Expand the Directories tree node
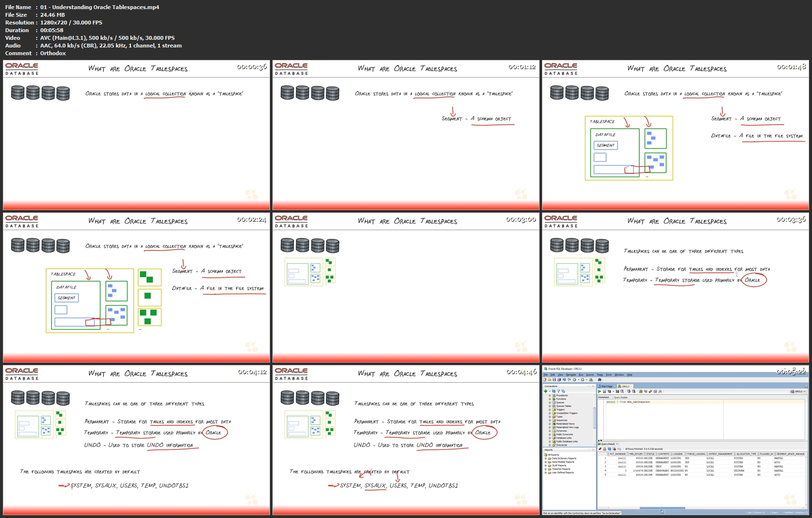This screenshot has height=518, width=812. 550,445
